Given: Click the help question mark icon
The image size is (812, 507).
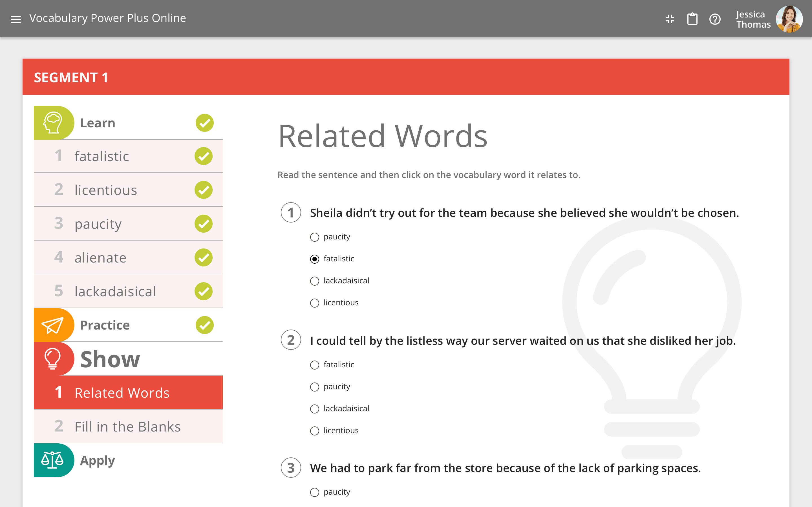Looking at the screenshot, I should pos(715,19).
